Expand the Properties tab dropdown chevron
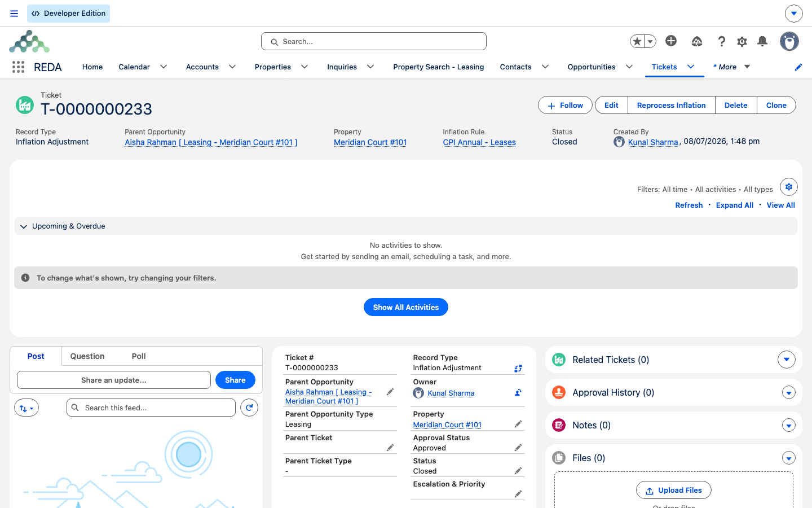The width and height of the screenshot is (812, 508). point(304,67)
